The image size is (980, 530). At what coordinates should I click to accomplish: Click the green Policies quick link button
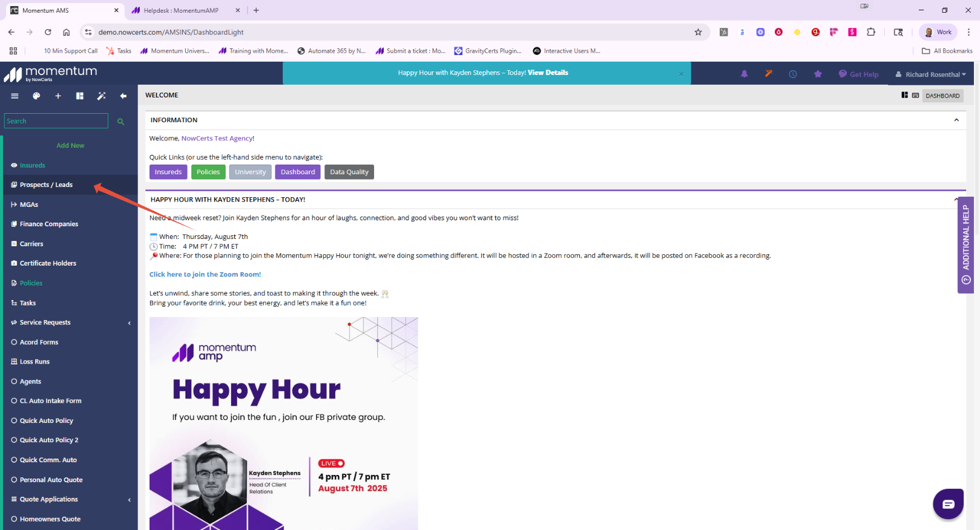pos(208,172)
